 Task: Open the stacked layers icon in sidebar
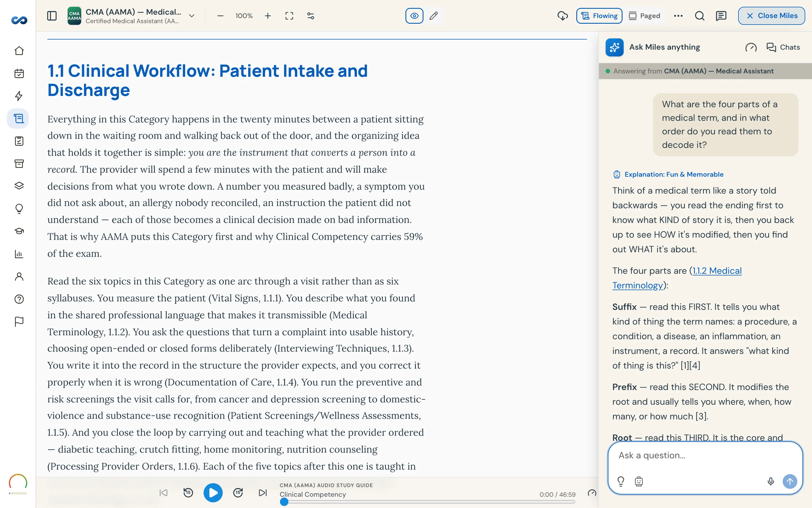19,186
